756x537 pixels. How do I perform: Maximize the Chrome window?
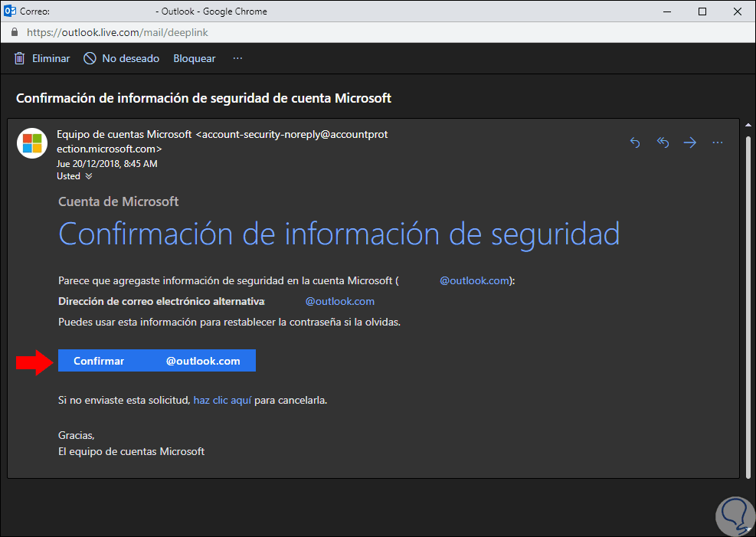point(702,11)
